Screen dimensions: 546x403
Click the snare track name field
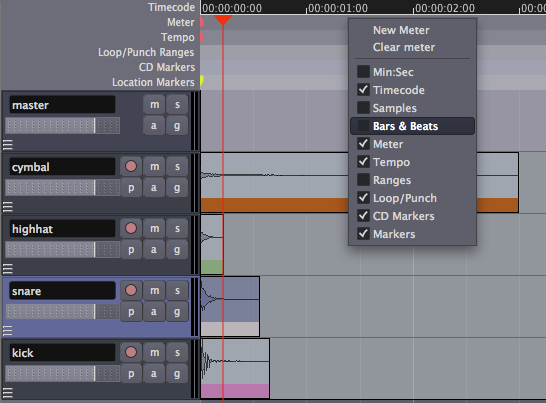(62, 290)
